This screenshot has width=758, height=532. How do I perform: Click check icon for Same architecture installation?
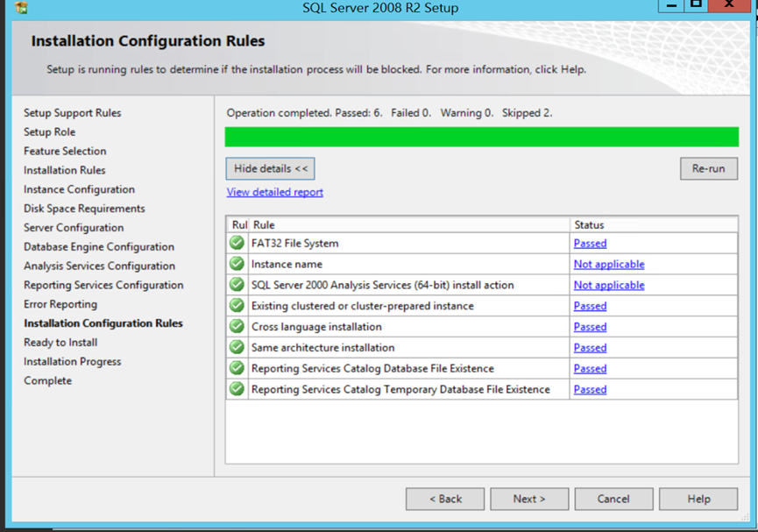click(237, 347)
